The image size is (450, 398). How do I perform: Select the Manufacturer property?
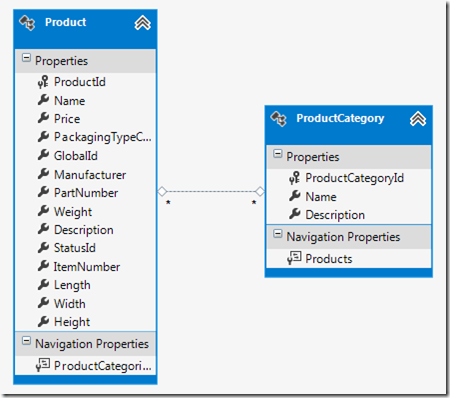pyautogui.click(x=90, y=175)
